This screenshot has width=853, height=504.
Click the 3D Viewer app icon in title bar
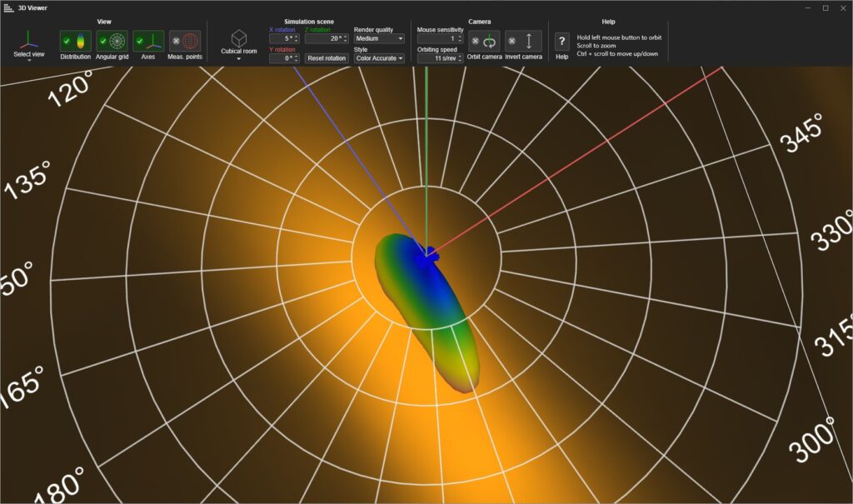click(x=8, y=7)
